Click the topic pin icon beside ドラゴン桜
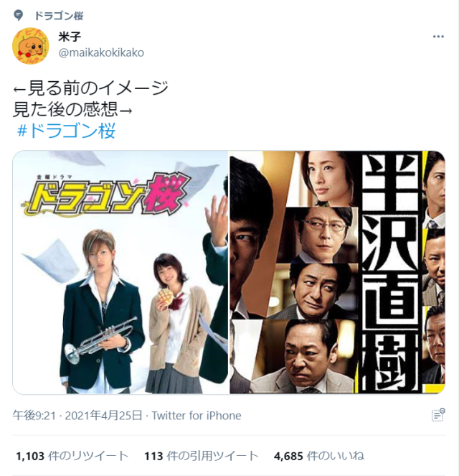This screenshot has height=476, width=459. 19,15
